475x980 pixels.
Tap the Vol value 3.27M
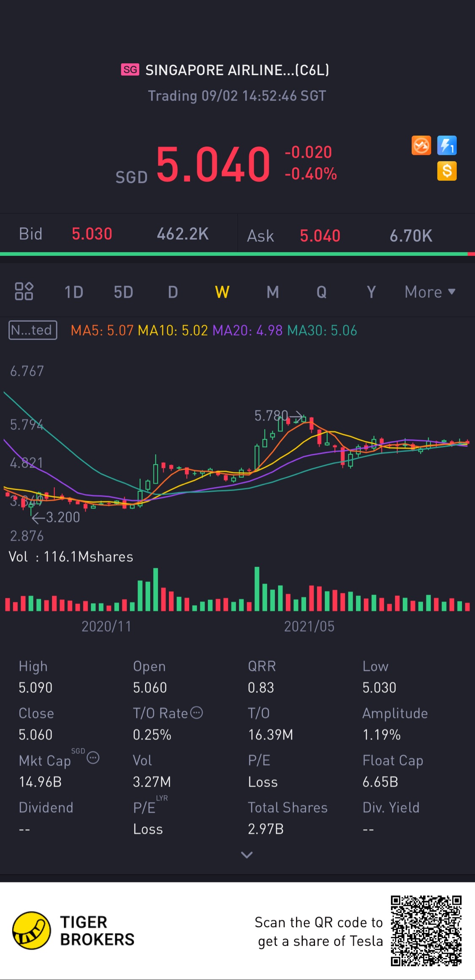152,782
